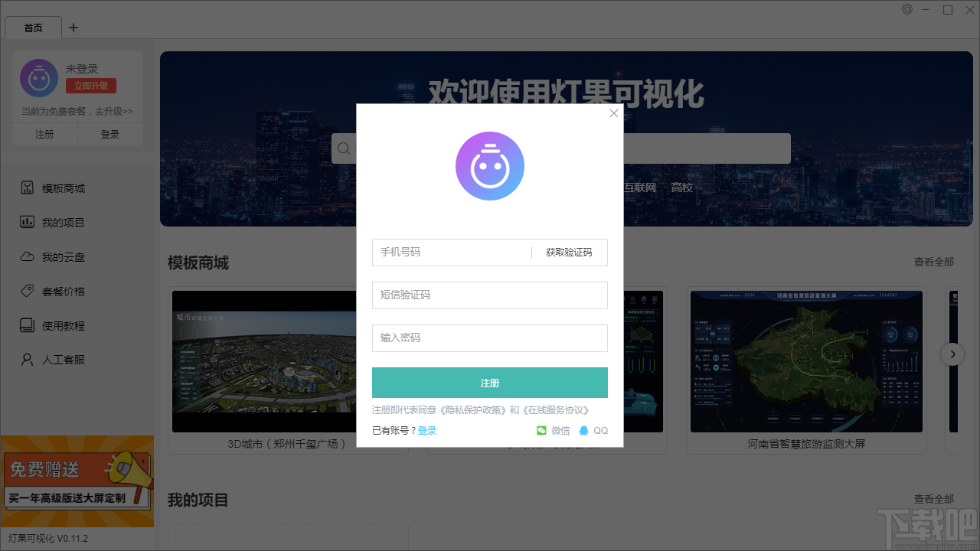Add a new tab with plus icon

[73, 28]
